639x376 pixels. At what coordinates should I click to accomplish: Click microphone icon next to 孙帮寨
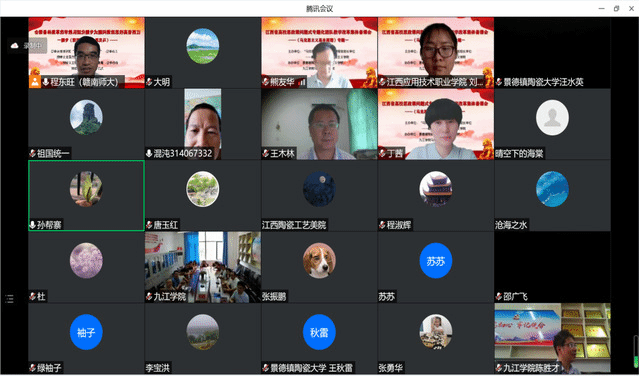[33, 225]
